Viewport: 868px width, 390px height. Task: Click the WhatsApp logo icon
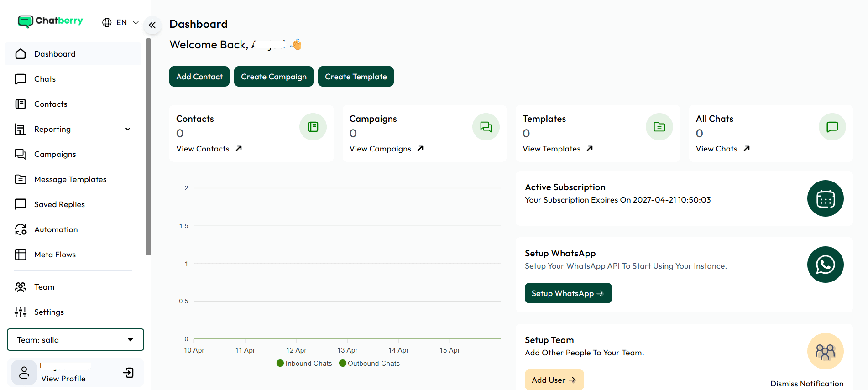[825, 265]
